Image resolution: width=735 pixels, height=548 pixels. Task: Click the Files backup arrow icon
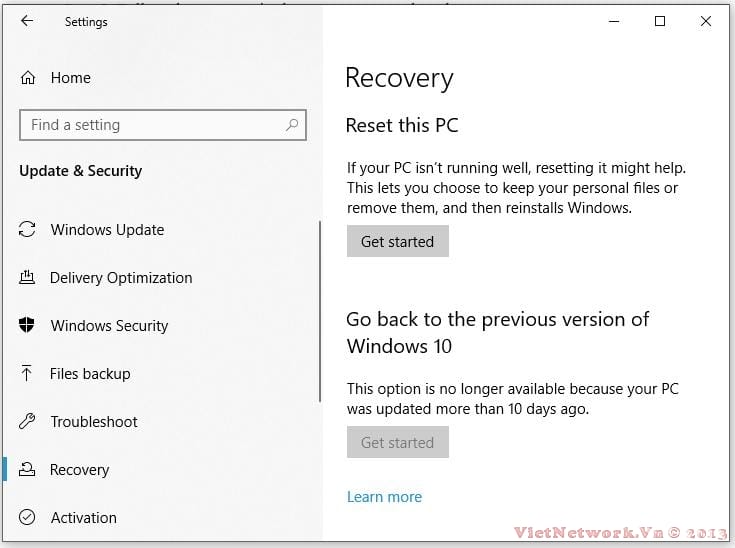28,374
